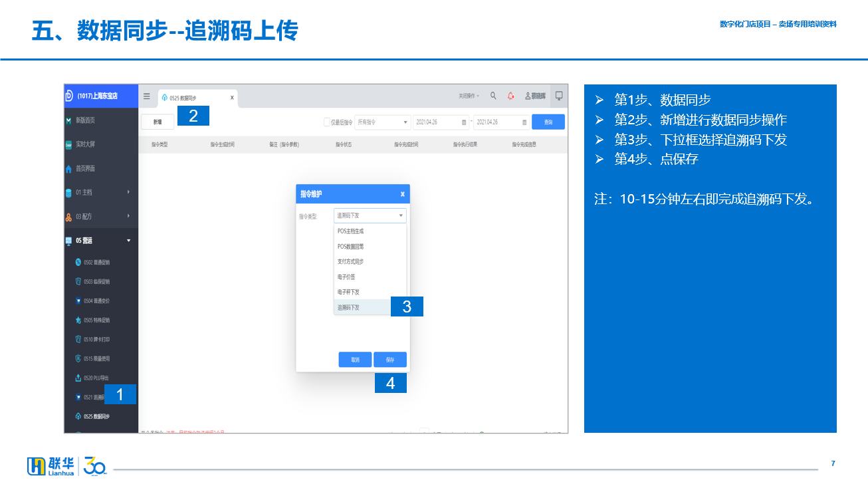868x488 pixels.
Task: Open the 指令类型 combo box arrow
Action: (x=401, y=215)
